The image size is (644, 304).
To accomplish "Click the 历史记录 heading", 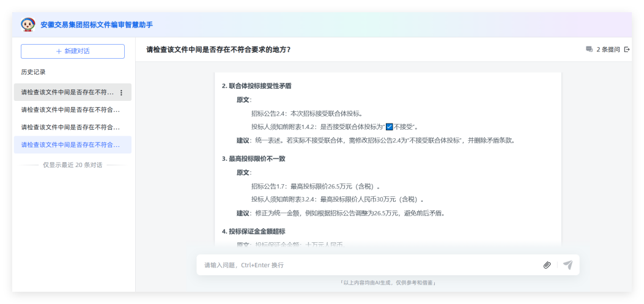I will [33, 72].
